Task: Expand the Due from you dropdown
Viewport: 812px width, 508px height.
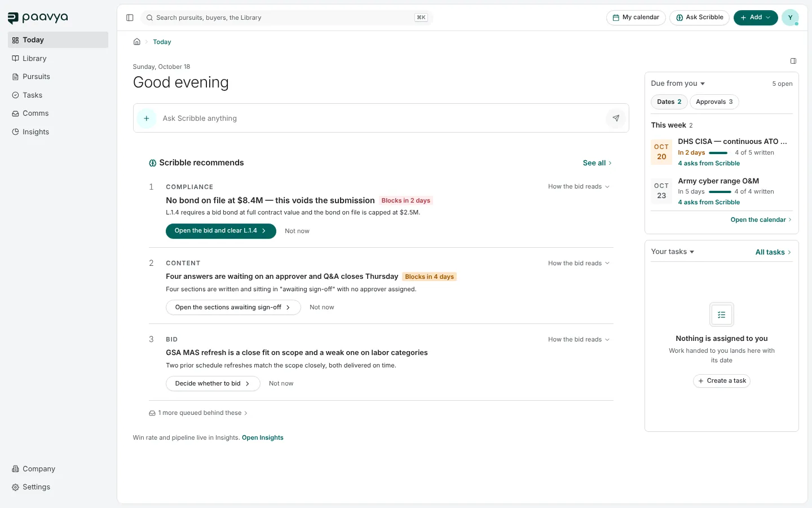Action: click(x=678, y=84)
